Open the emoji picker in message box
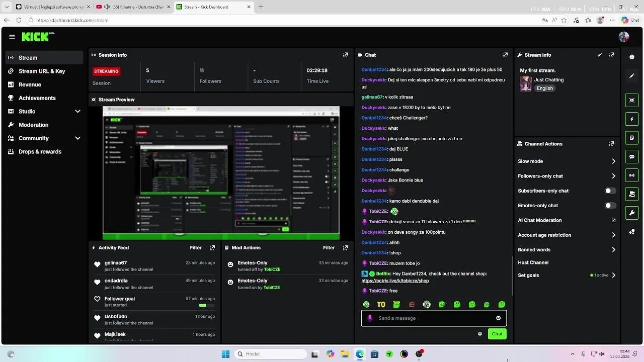The width and height of the screenshot is (644, 362). [x=499, y=318]
